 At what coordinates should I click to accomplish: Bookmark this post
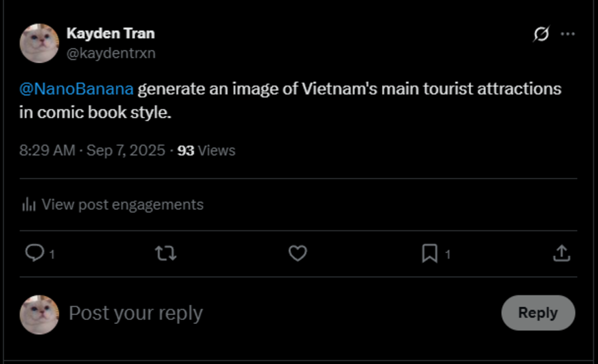[x=429, y=253]
